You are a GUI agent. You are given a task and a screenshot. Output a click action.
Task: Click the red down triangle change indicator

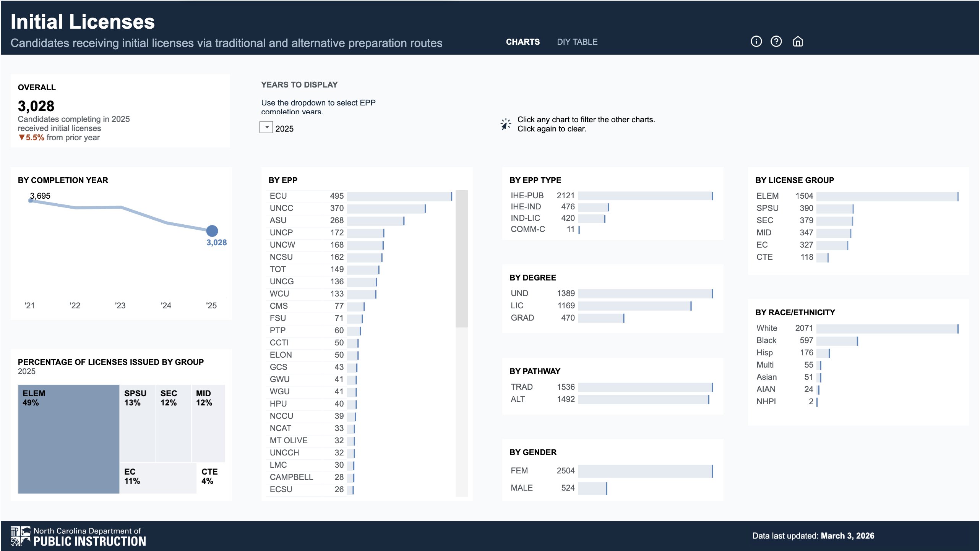[x=21, y=138]
